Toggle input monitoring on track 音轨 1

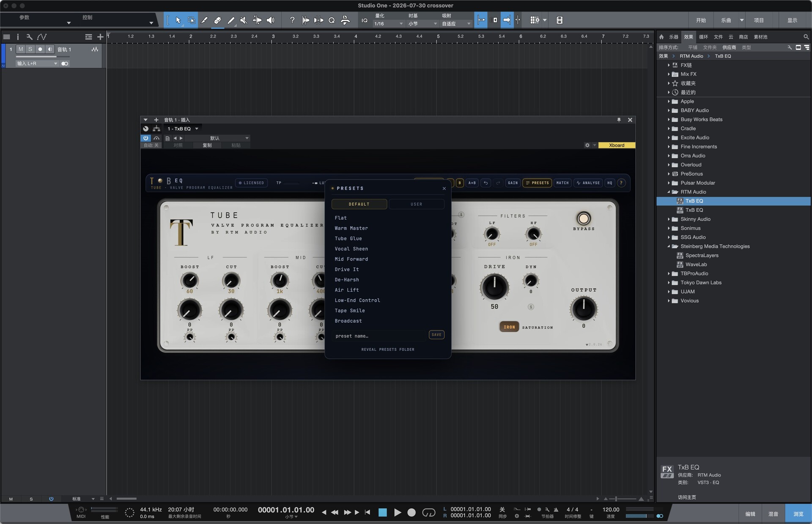(x=49, y=49)
